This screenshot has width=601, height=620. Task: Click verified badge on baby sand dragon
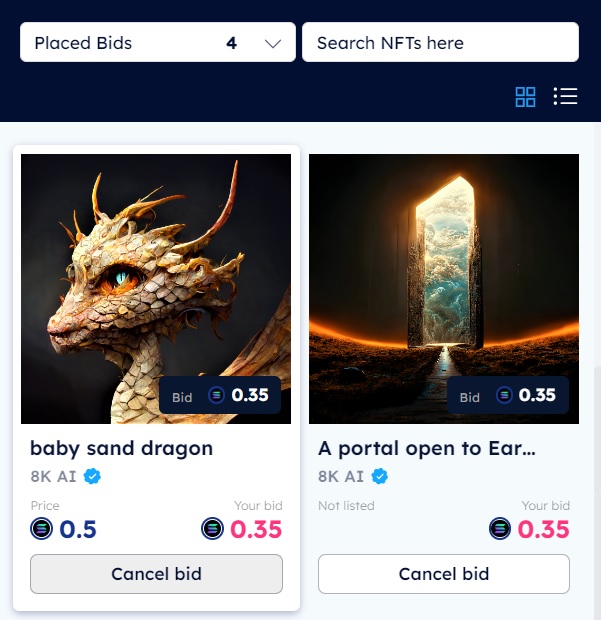click(x=92, y=476)
